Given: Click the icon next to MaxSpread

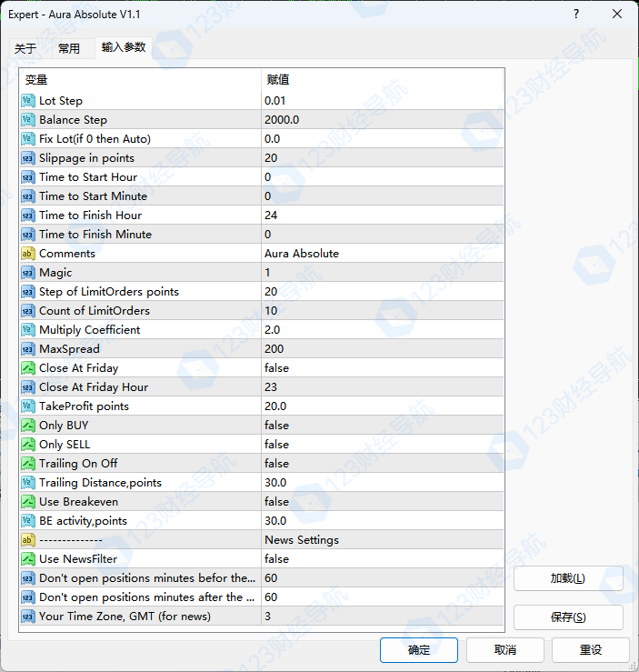Looking at the screenshot, I should click(x=28, y=349).
